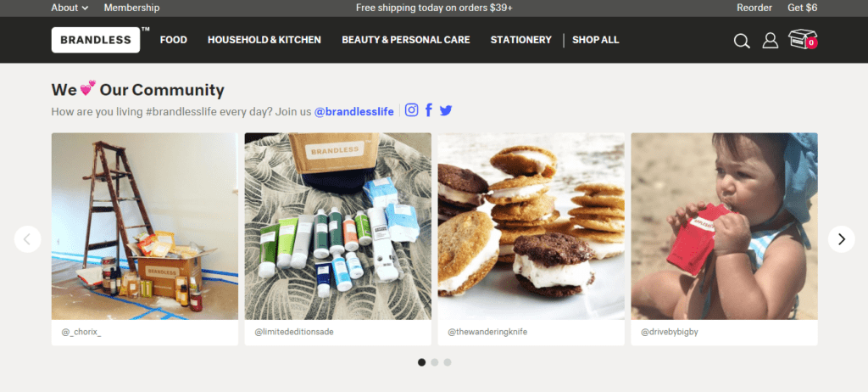This screenshot has height=392, width=868.
Task: Open Household & Kitchen category
Action: point(264,40)
